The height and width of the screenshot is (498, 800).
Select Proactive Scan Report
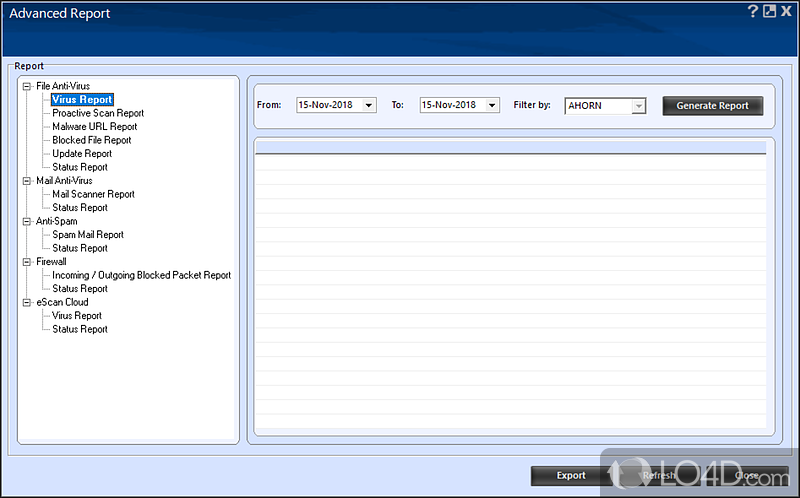tap(98, 113)
